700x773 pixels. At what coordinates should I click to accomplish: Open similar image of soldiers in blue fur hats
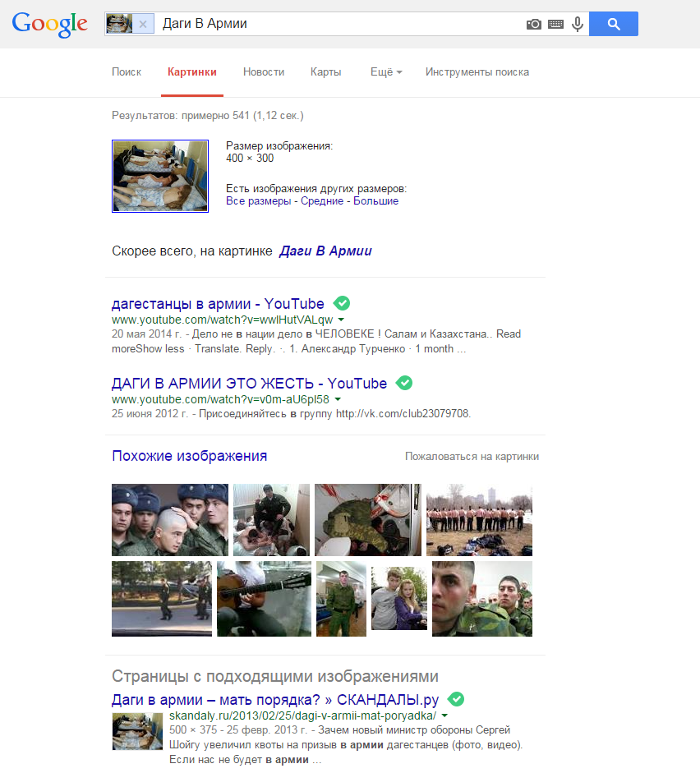pyautogui.click(x=170, y=520)
